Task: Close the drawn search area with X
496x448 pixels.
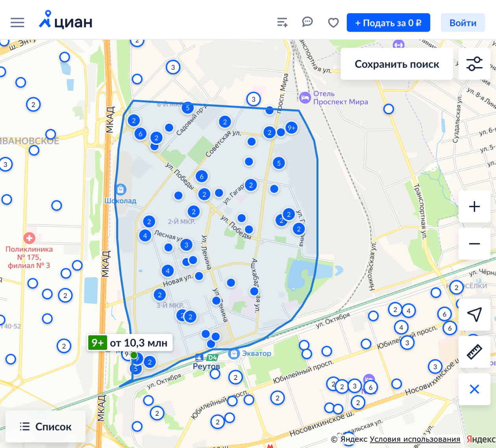Action: (x=474, y=389)
